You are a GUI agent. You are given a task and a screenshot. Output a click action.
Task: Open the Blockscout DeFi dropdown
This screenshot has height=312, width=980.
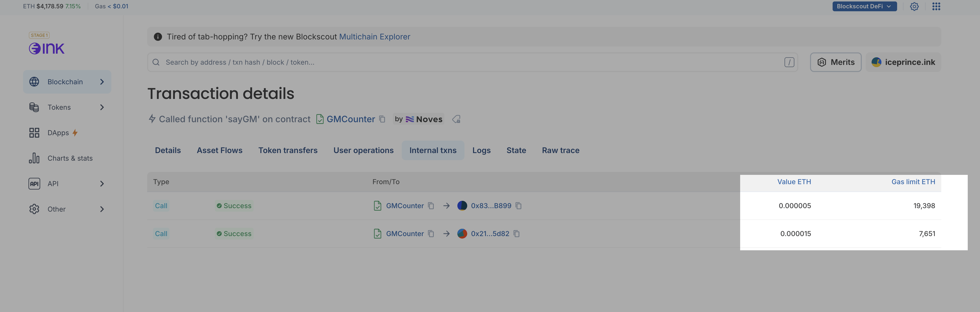click(x=864, y=6)
